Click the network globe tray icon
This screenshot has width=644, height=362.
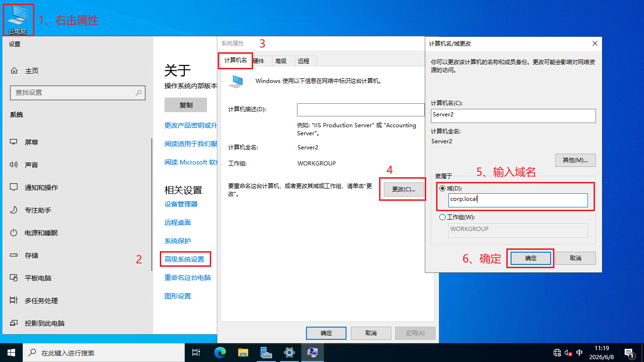click(x=557, y=353)
